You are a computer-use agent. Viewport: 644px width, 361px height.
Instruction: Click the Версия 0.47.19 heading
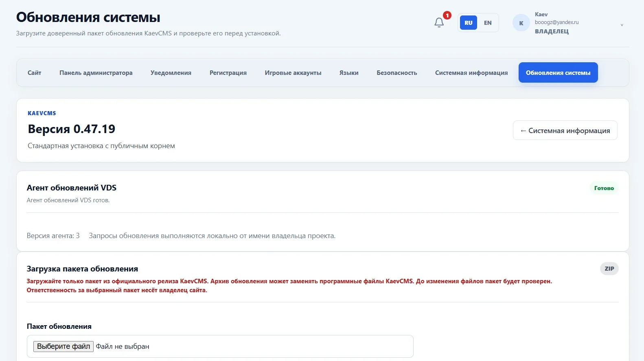72,129
